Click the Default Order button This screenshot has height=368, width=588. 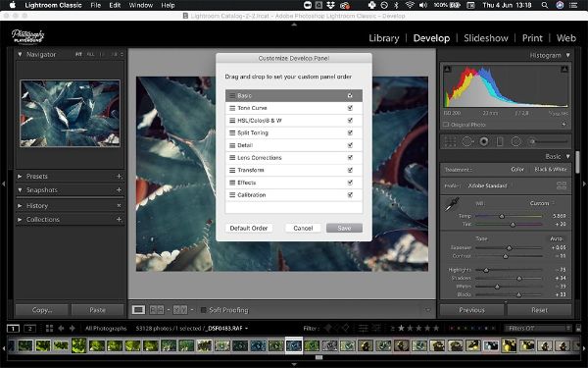(249, 229)
